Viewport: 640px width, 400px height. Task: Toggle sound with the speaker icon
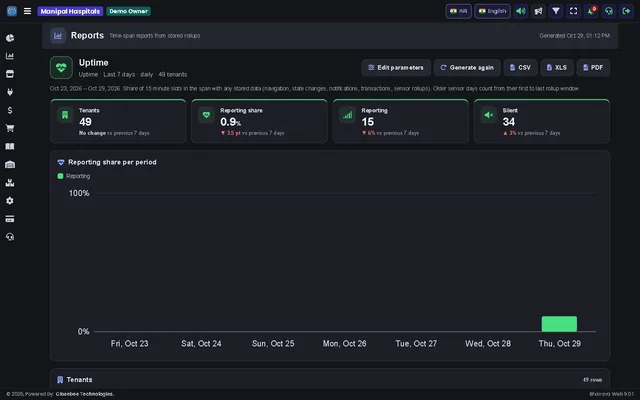[x=521, y=11]
